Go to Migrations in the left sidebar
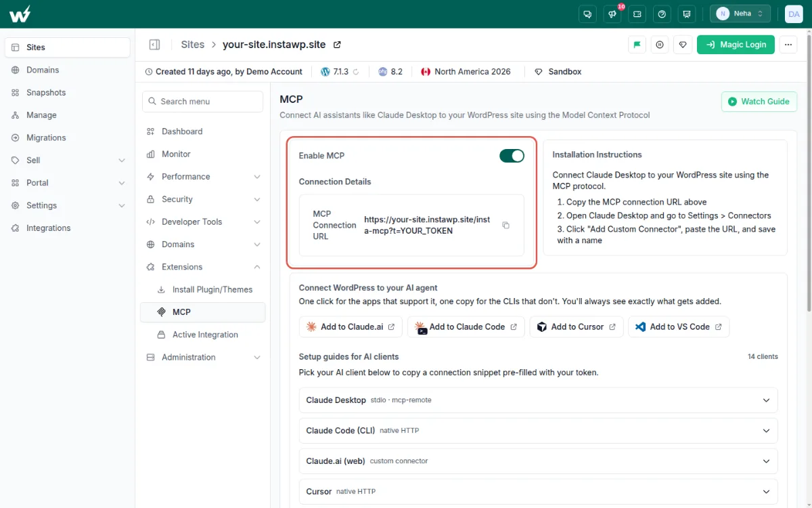Viewport: 812px width, 508px height. (67, 137)
